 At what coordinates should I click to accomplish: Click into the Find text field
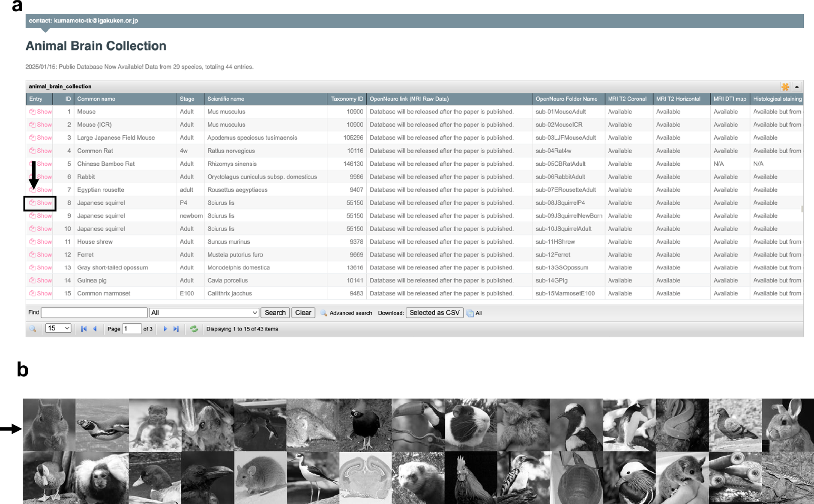(x=94, y=313)
